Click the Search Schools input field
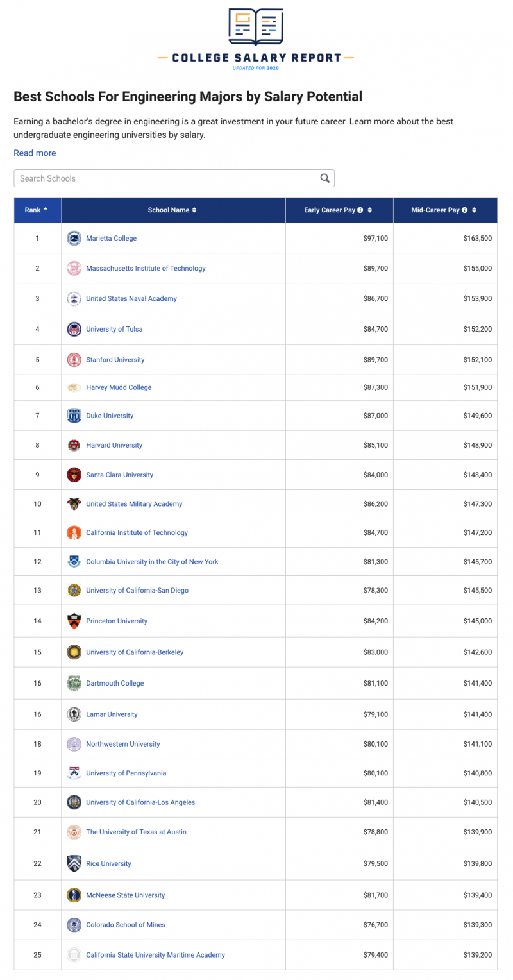This screenshot has height=980, width=513. (167, 178)
